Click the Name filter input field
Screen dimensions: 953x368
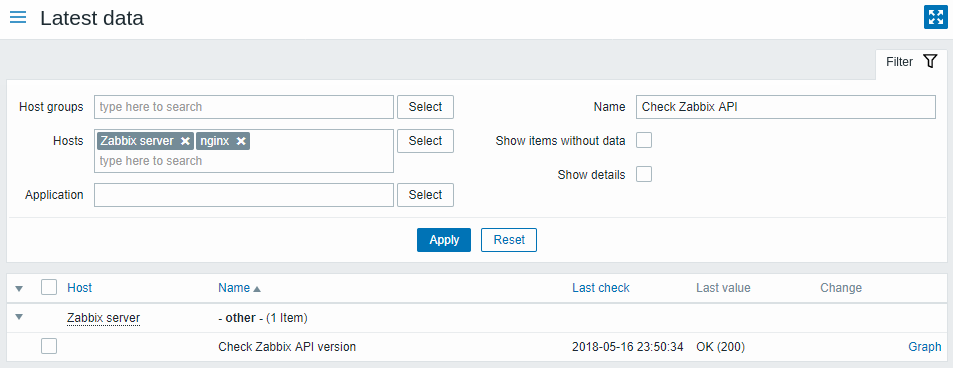point(785,106)
